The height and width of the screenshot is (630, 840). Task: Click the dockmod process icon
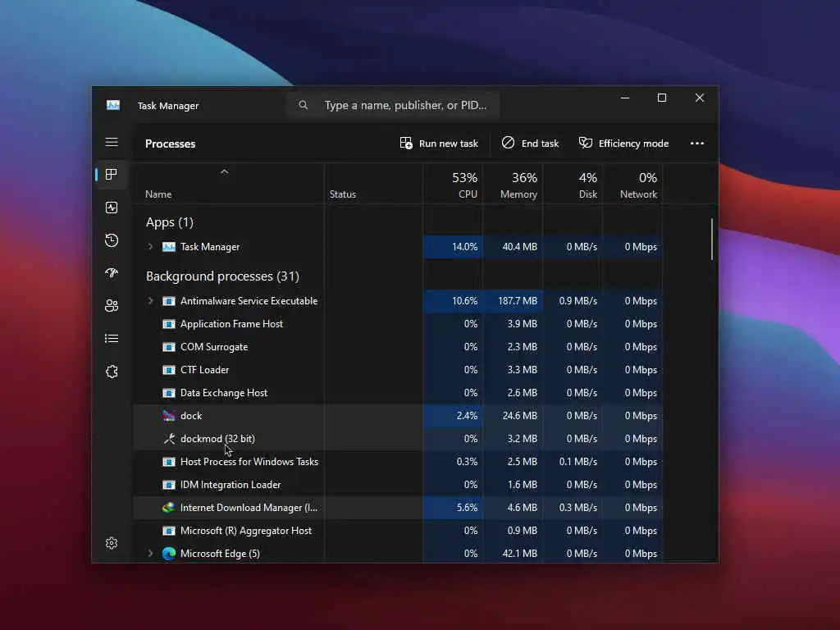[169, 439]
